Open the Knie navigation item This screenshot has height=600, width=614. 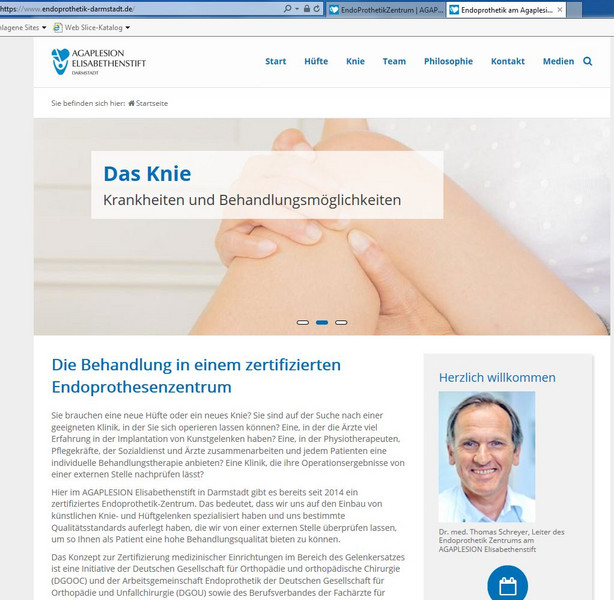click(x=355, y=61)
